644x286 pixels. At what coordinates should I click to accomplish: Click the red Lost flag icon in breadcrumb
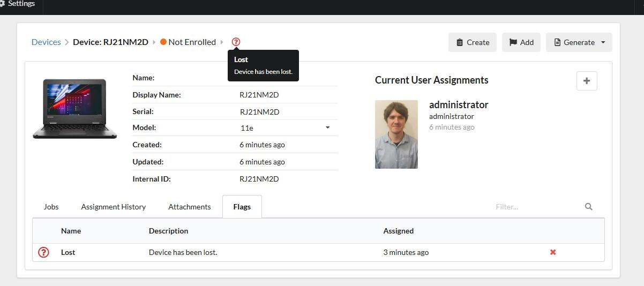236,42
